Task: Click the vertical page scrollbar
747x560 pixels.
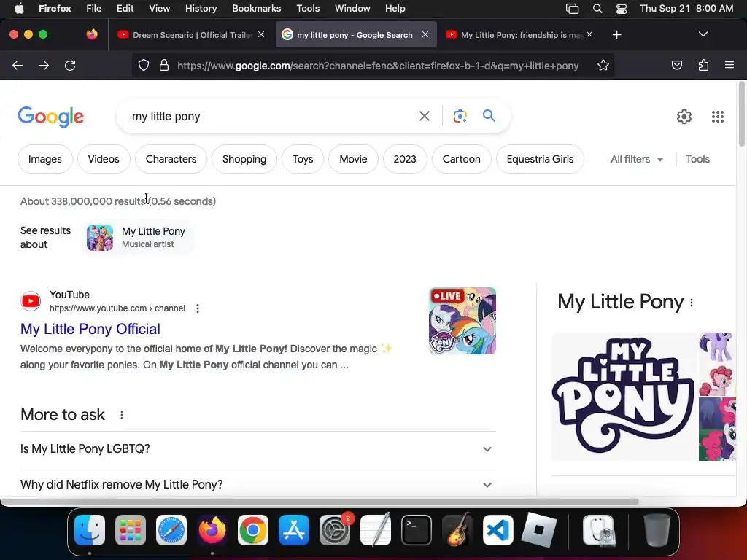Action: tap(741, 114)
